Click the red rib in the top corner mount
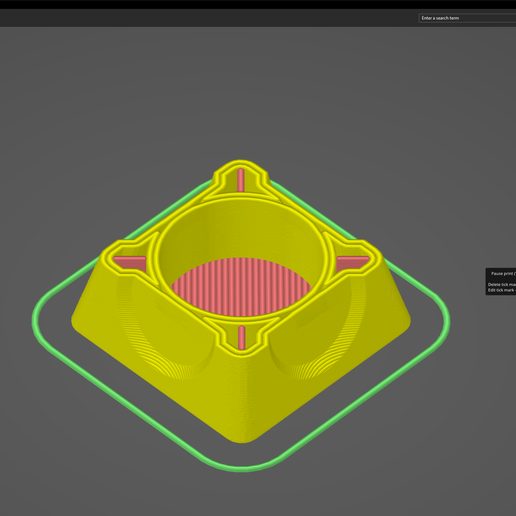 [x=240, y=180]
